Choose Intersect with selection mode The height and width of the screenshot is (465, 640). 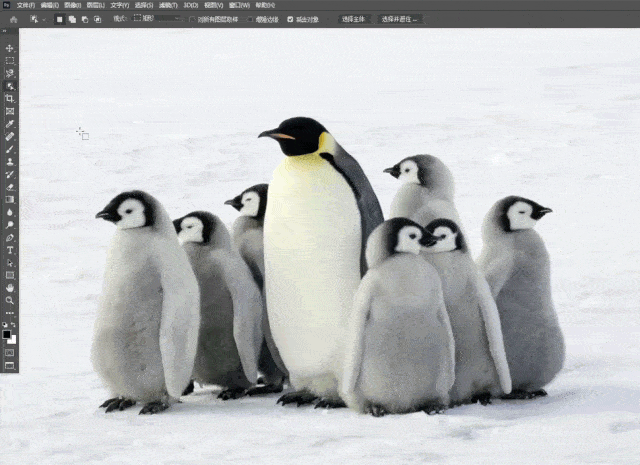[x=98, y=19]
